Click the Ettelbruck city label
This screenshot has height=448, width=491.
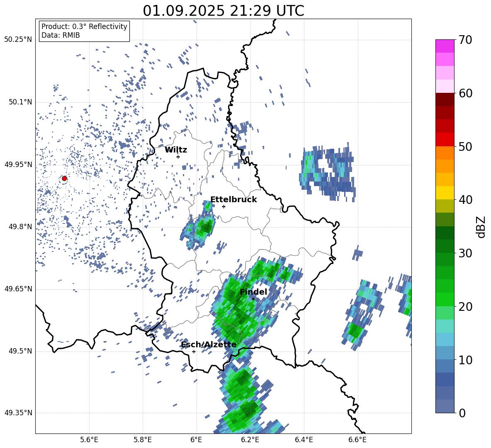tap(233, 200)
